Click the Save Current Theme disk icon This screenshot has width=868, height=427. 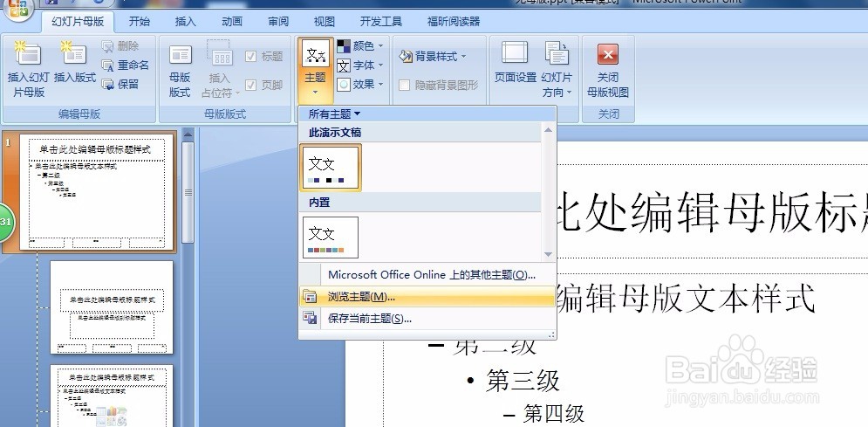(x=310, y=319)
